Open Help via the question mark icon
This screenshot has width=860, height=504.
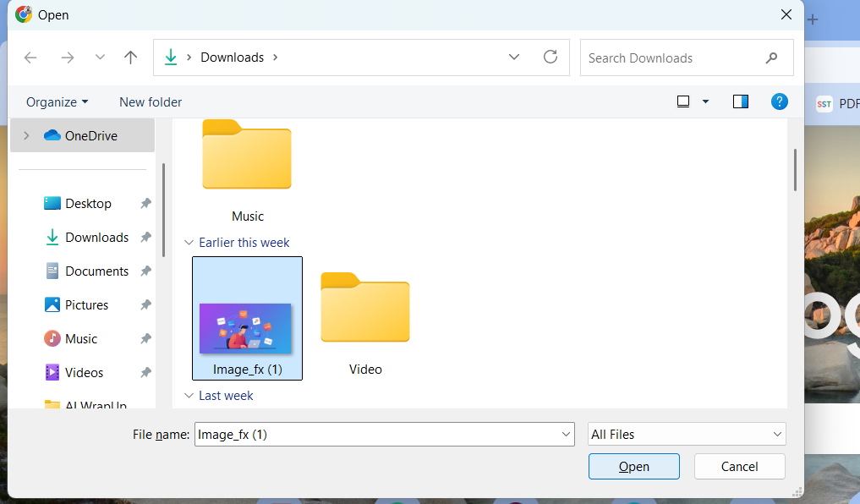[x=780, y=101]
